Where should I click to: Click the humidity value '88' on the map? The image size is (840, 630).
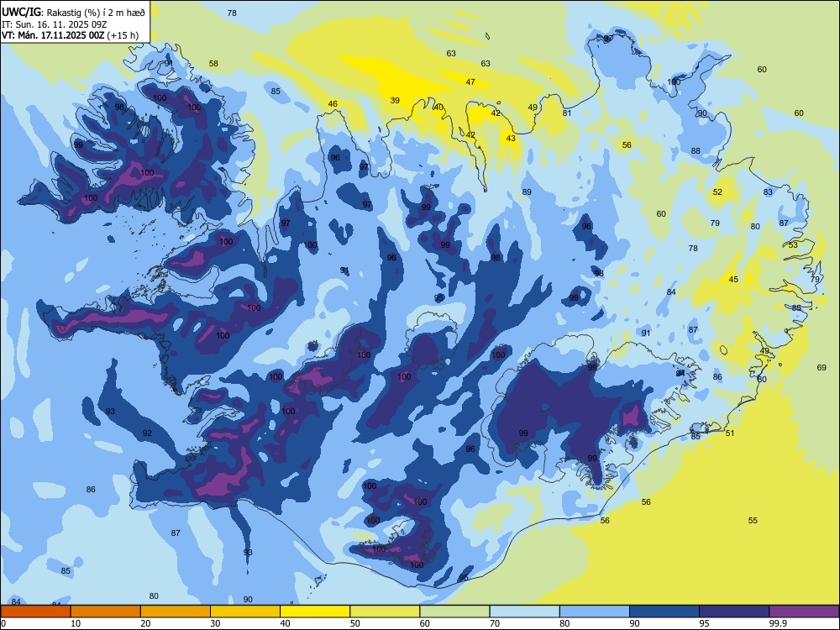click(x=696, y=151)
